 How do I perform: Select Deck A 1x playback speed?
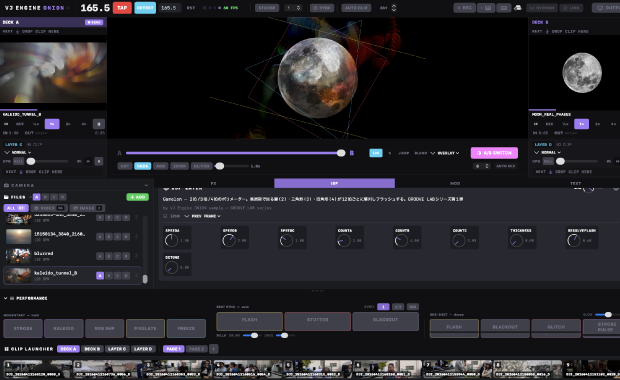tap(52, 124)
